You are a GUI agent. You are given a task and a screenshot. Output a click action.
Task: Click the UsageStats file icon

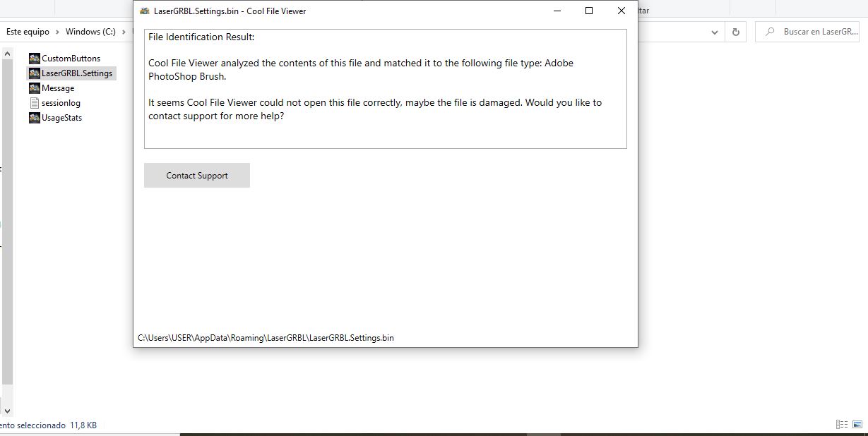tap(35, 117)
